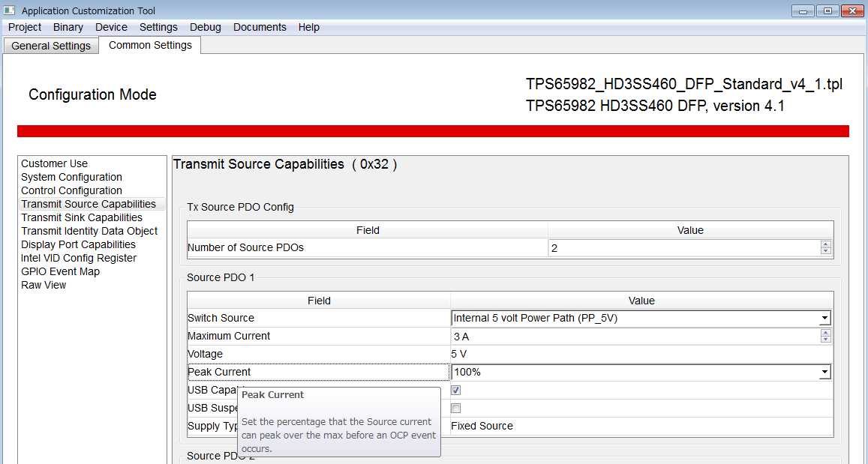Select the Common Settings tab
The width and height of the screenshot is (868, 464).
click(x=150, y=45)
